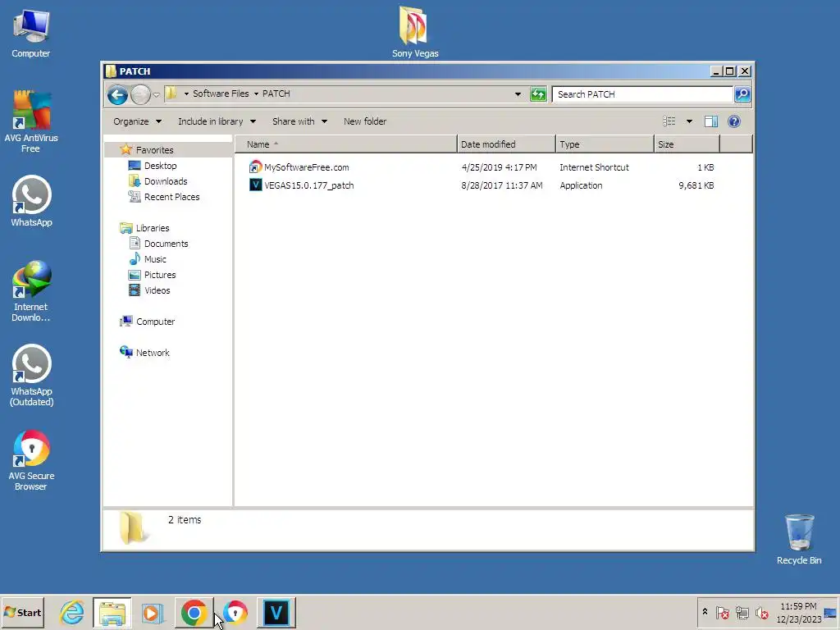Viewport: 840px width, 630px height.
Task: Select the WhatsApp desktop shortcut
Action: click(32, 202)
